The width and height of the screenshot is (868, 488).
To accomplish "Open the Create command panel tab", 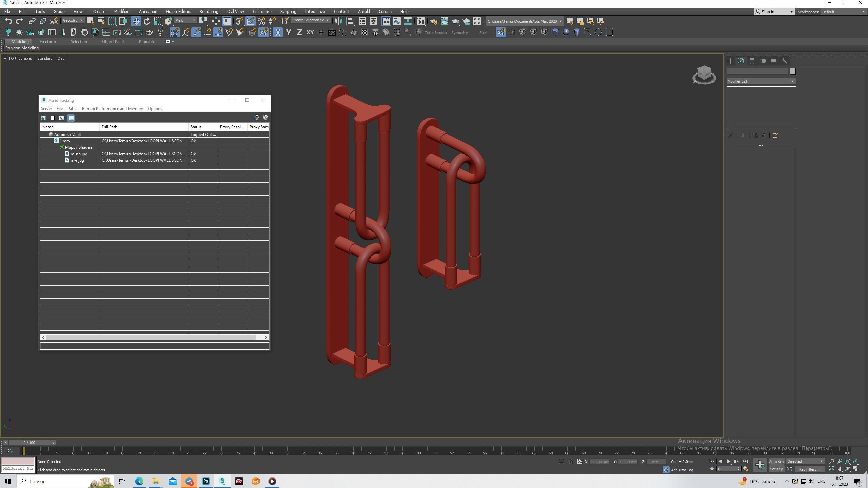I will pos(730,61).
